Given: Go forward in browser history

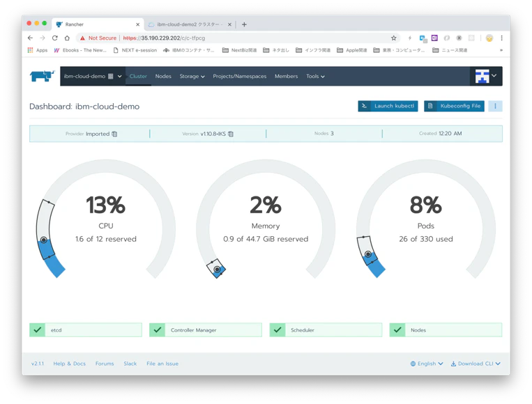Looking at the screenshot, I should point(43,38).
